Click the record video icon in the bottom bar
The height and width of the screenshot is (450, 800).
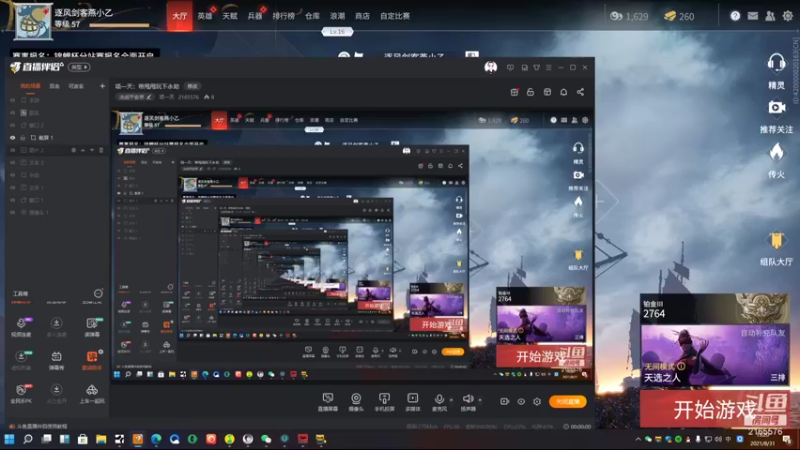pyautogui.click(x=505, y=402)
